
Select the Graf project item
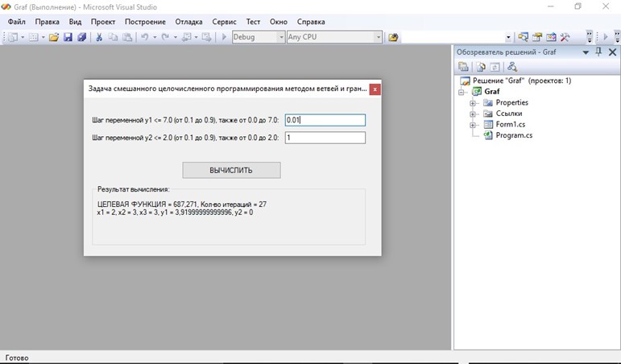pos(492,92)
